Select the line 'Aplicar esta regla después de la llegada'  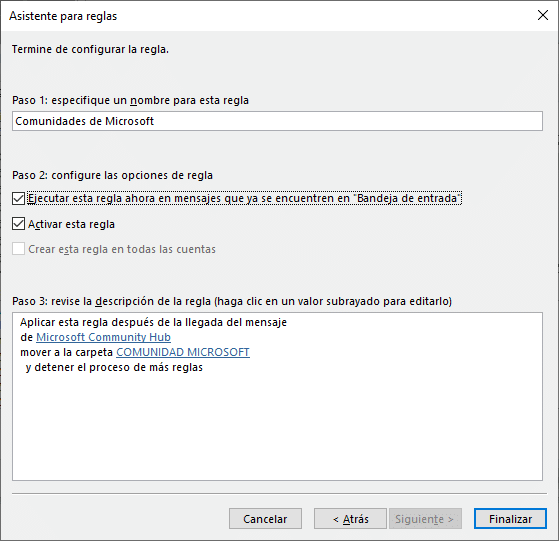(154, 322)
